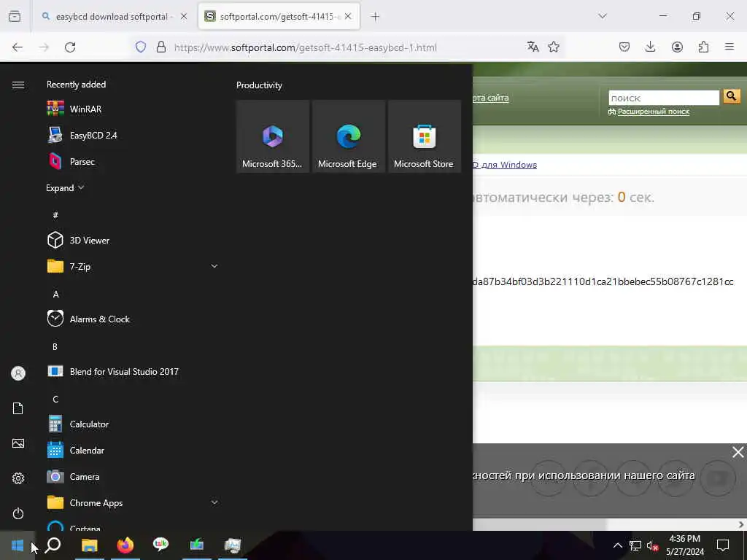Switch to Firefox in taskbar
The width and height of the screenshot is (747, 560).
pyautogui.click(x=125, y=545)
